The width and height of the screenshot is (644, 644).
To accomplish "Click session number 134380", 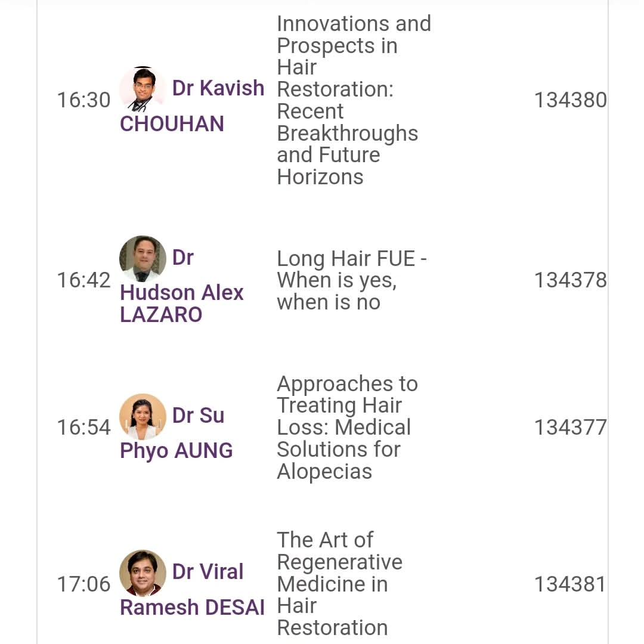I will pyautogui.click(x=570, y=100).
